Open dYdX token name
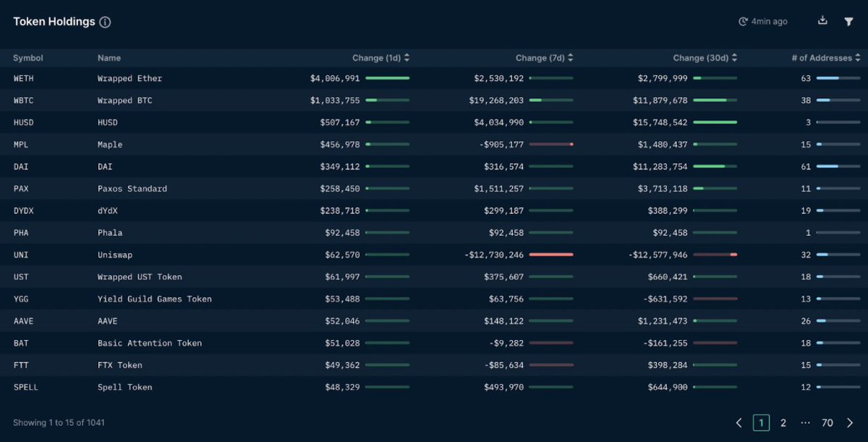868x442 pixels. (x=108, y=211)
